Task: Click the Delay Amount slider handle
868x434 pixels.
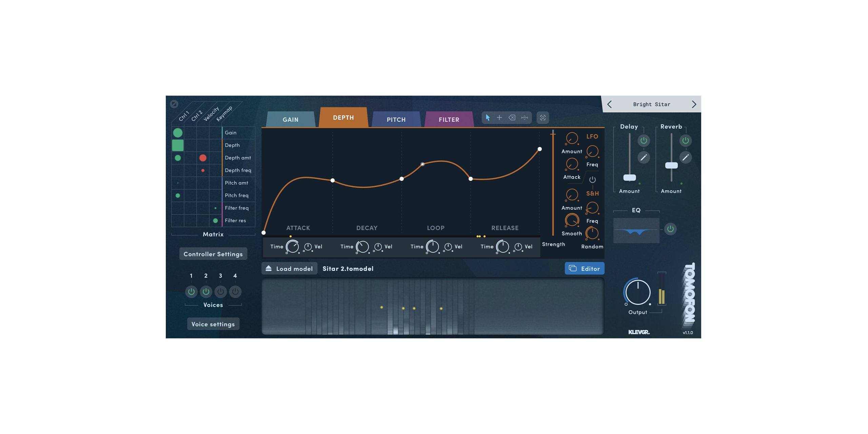Action: click(x=630, y=178)
